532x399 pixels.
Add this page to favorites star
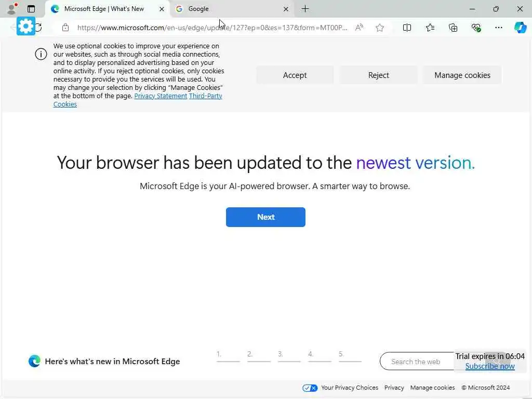380,28
